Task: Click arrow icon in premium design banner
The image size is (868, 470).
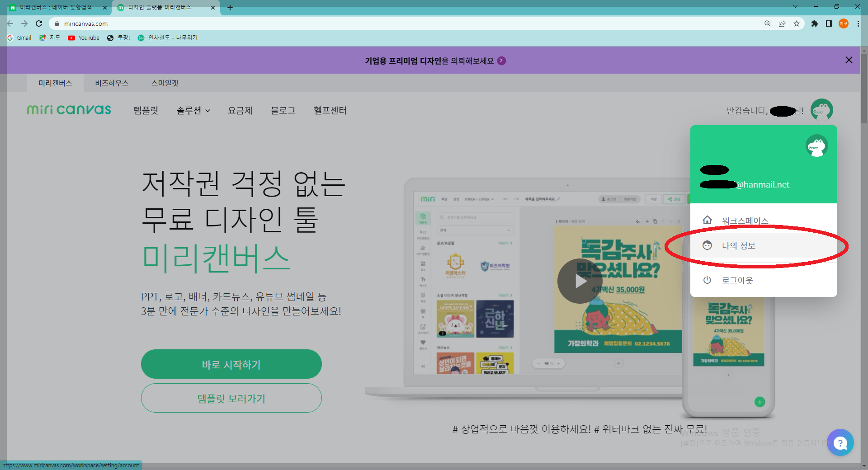Action: coord(501,61)
